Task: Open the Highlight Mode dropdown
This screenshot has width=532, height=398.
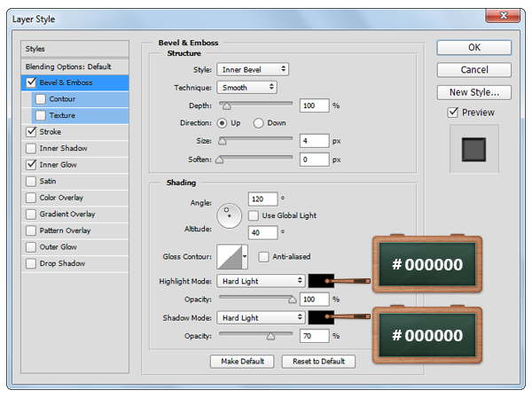Action: (262, 280)
